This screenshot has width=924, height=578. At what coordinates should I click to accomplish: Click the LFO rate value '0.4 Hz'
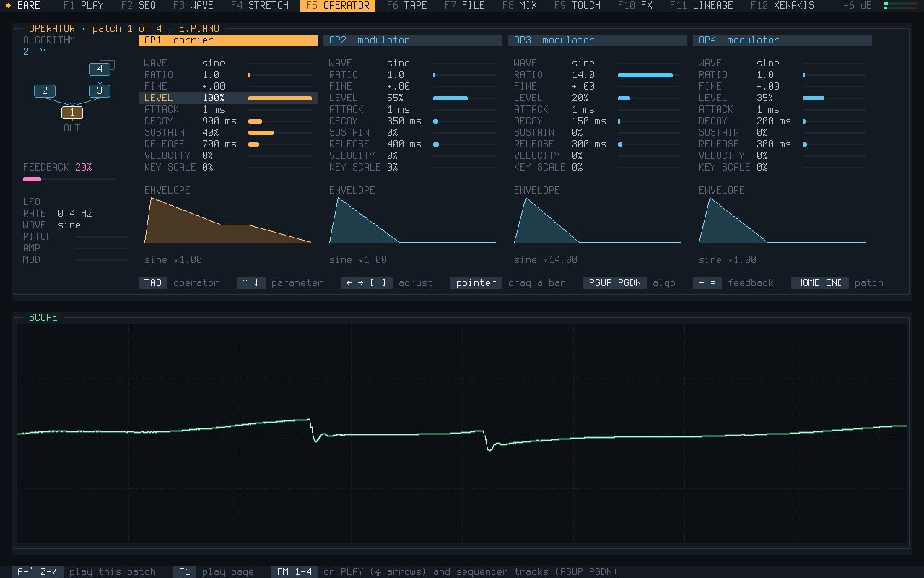pos(75,214)
